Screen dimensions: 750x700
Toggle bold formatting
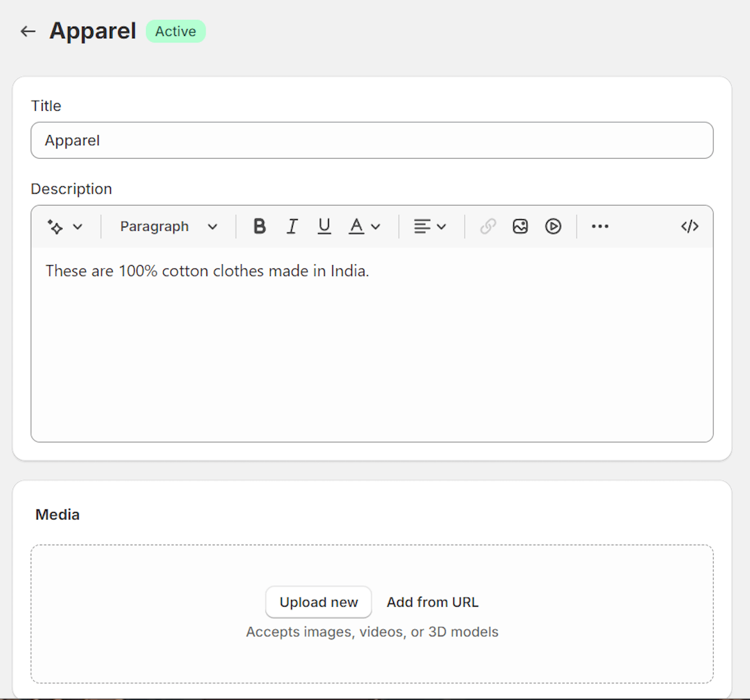(x=260, y=226)
